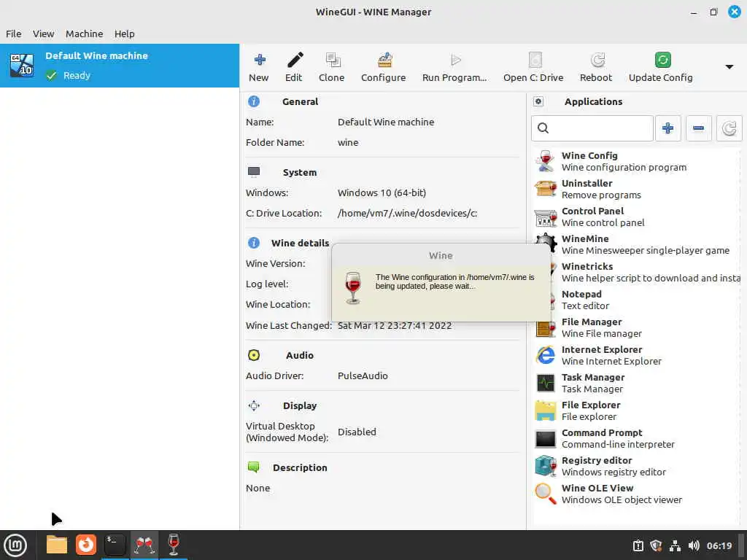The height and width of the screenshot is (560, 747).
Task: Open Wine File Manager entry
Action: pyautogui.click(x=636, y=327)
